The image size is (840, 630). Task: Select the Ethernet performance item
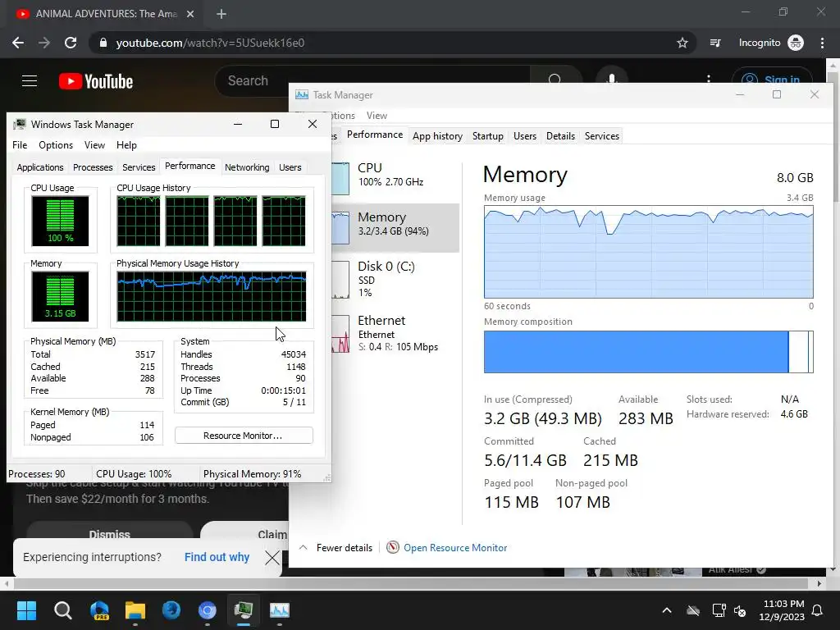point(395,333)
